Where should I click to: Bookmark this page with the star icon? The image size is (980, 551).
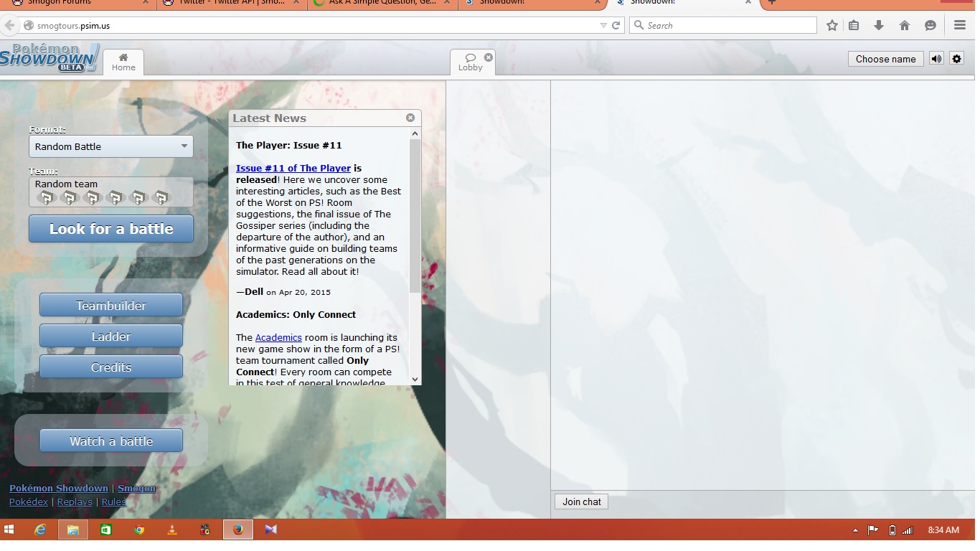[831, 25]
